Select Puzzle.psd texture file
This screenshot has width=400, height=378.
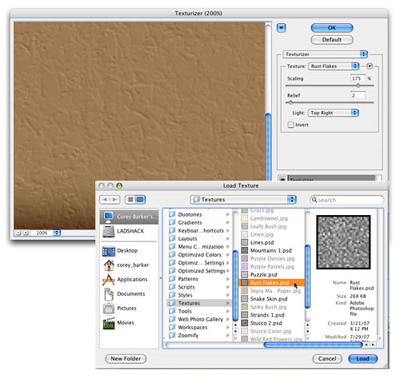pos(264,275)
